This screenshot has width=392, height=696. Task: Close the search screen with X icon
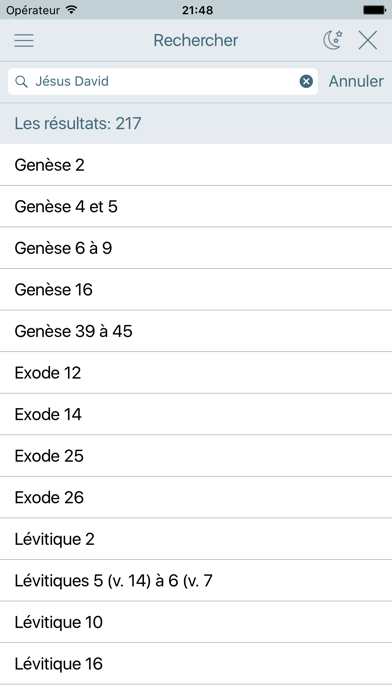pyautogui.click(x=368, y=40)
